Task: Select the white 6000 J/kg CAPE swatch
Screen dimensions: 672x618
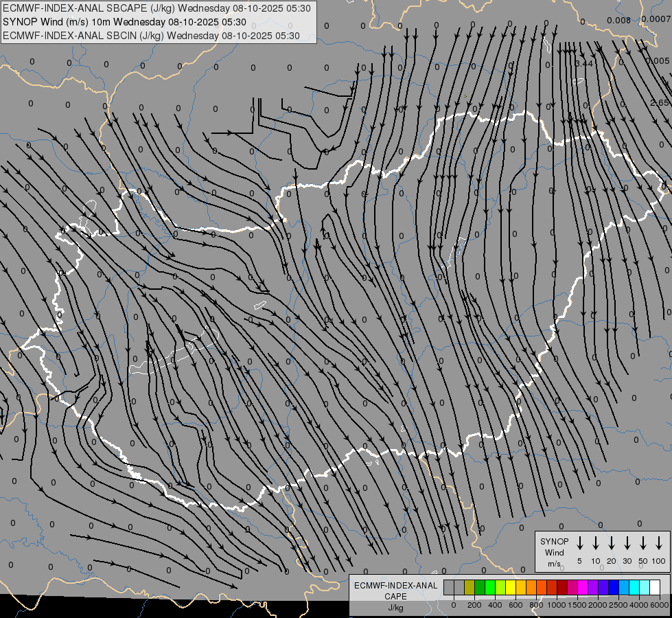Action: coord(654,587)
